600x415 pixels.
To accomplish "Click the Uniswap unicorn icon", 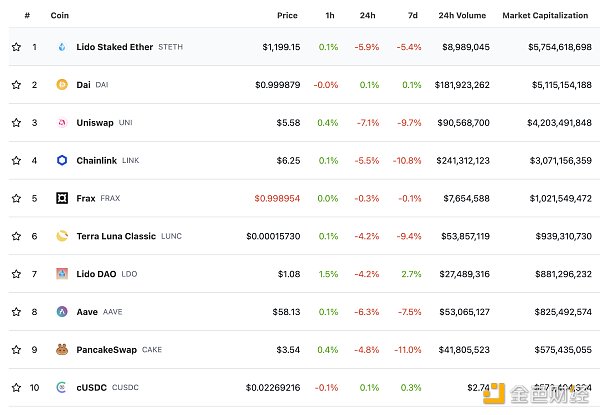I will pyautogui.click(x=62, y=123).
